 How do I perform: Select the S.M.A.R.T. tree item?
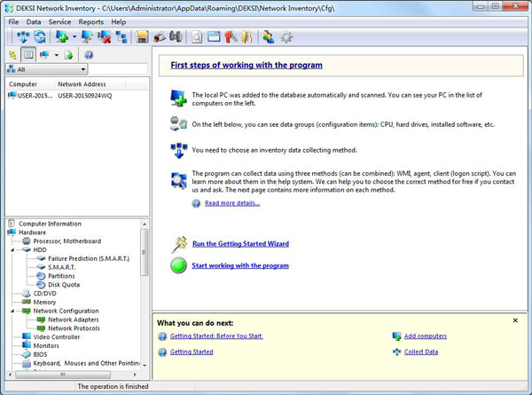tap(62, 267)
